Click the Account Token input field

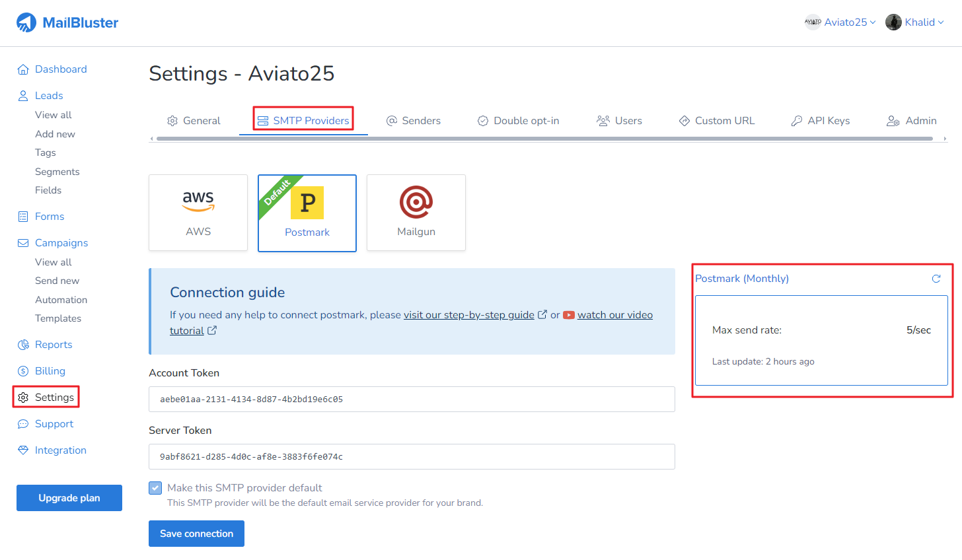(412, 400)
